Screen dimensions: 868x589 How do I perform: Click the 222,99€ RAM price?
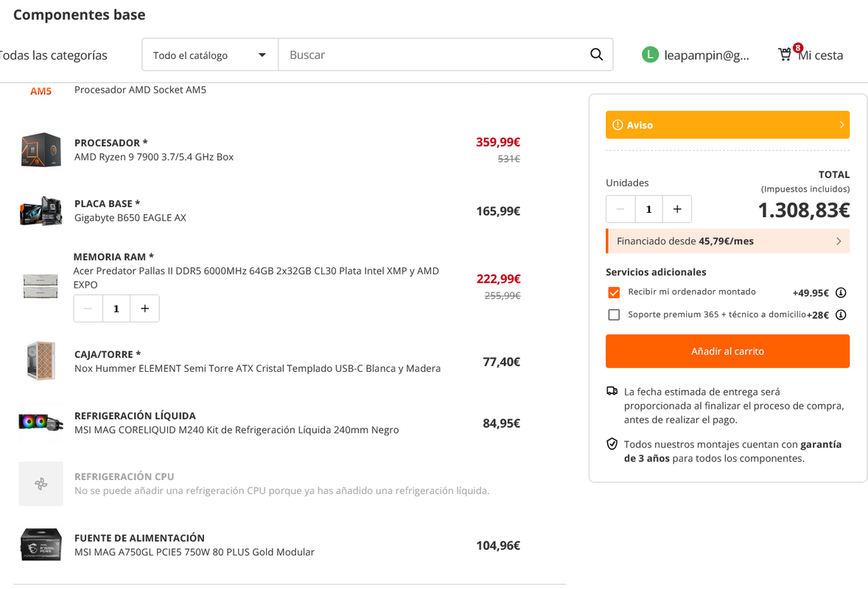click(499, 279)
